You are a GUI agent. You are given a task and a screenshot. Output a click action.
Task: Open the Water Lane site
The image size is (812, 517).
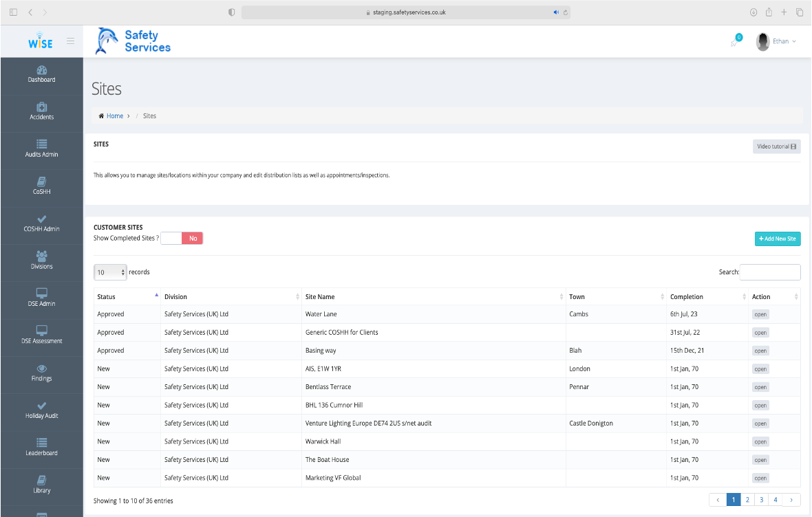(760, 315)
